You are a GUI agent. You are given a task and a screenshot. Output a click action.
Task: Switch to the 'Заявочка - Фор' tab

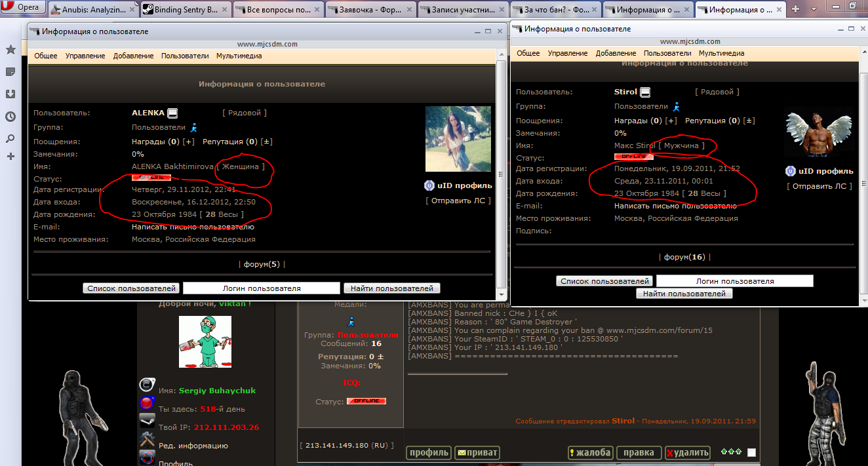(x=371, y=10)
